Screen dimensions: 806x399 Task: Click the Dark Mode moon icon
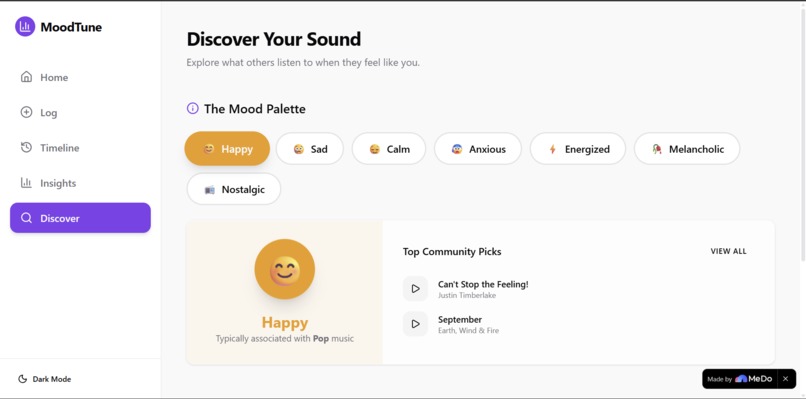point(22,379)
